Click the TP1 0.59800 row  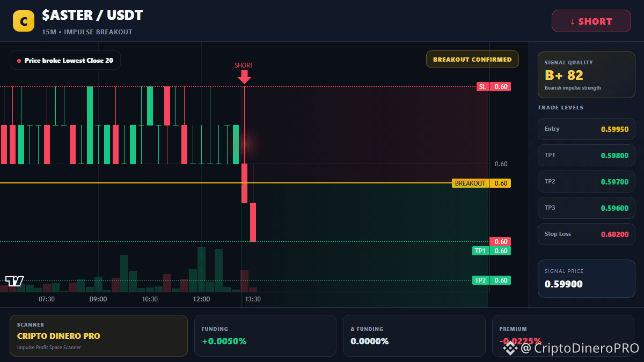pos(587,155)
